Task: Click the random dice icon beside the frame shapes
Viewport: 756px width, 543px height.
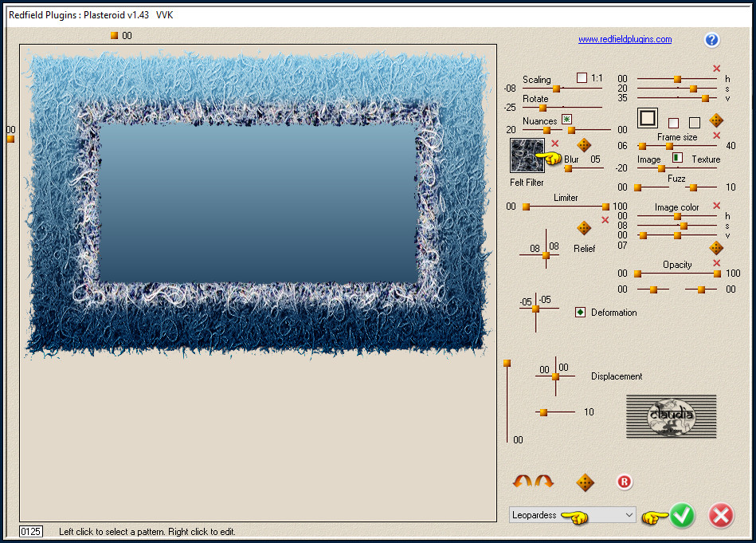Action: (x=716, y=120)
